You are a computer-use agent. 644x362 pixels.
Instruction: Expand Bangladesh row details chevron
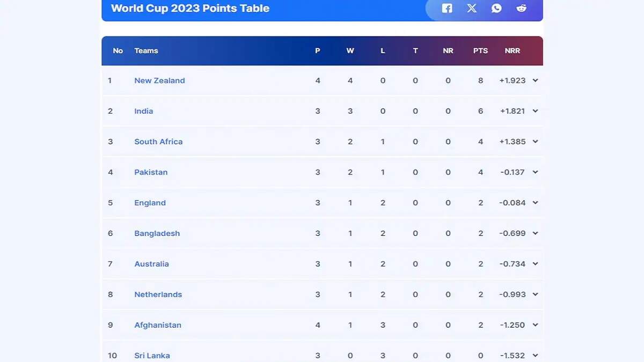pos(535,233)
